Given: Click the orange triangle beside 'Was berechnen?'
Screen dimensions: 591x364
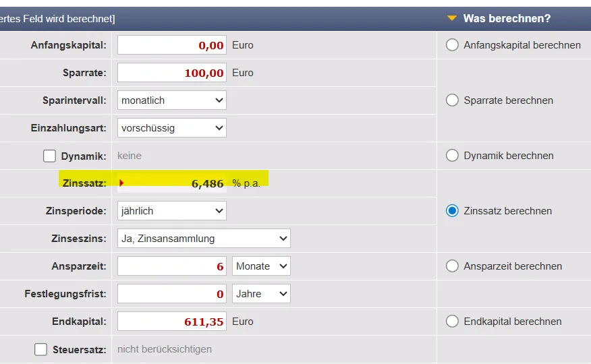Looking at the screenshot, I should [452, 18].
